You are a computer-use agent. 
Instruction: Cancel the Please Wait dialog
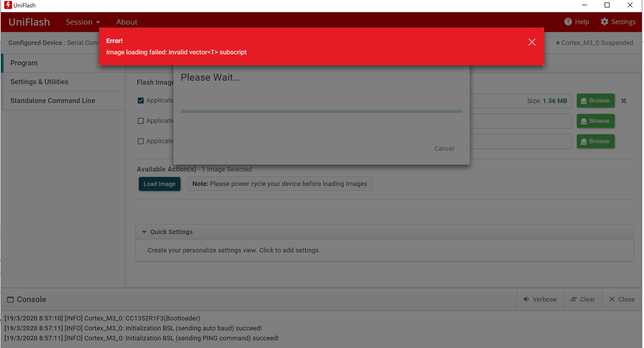444,148
